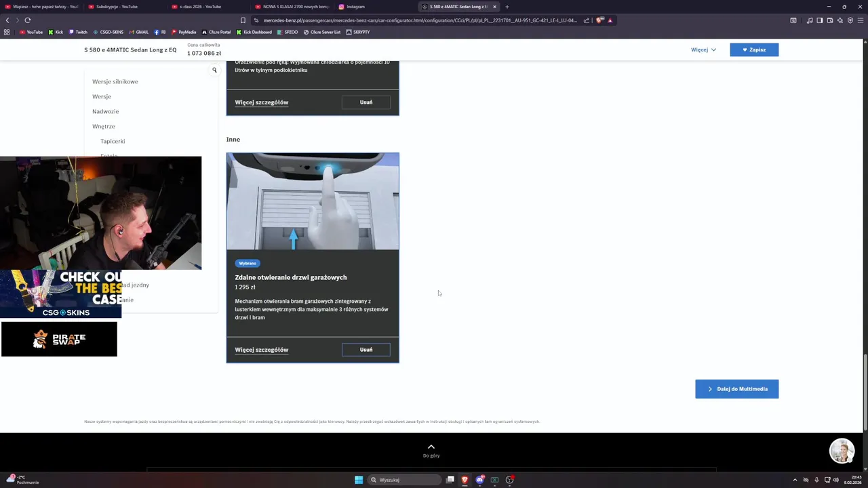Select Wnętrze in sidebar
Screen dimensions: 868x488
tap(104, 126)
